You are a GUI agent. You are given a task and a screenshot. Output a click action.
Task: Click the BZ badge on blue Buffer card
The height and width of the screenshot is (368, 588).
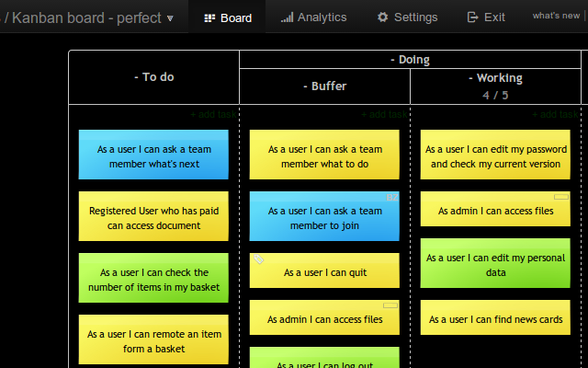(391, 197)
